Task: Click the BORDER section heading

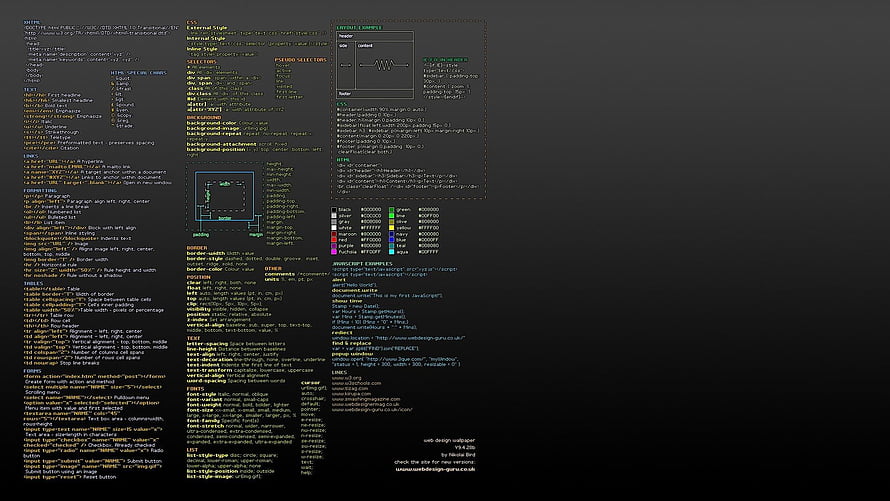Action: coord(197,248)
